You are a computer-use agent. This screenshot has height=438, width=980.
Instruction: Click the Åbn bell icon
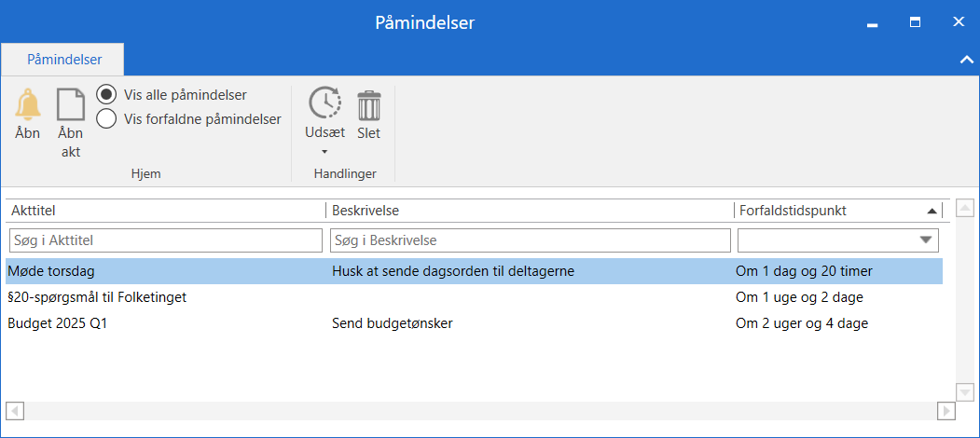(28, 105)
